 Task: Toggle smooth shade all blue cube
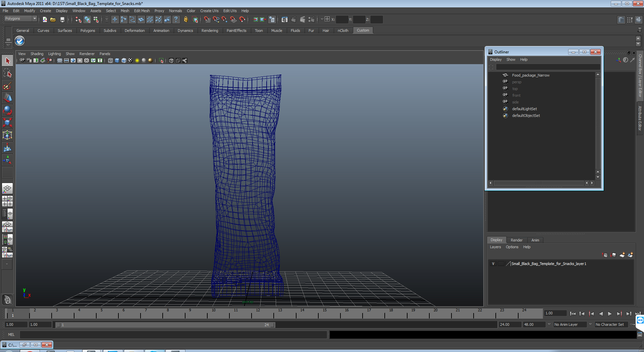click(x=117, y=61)
